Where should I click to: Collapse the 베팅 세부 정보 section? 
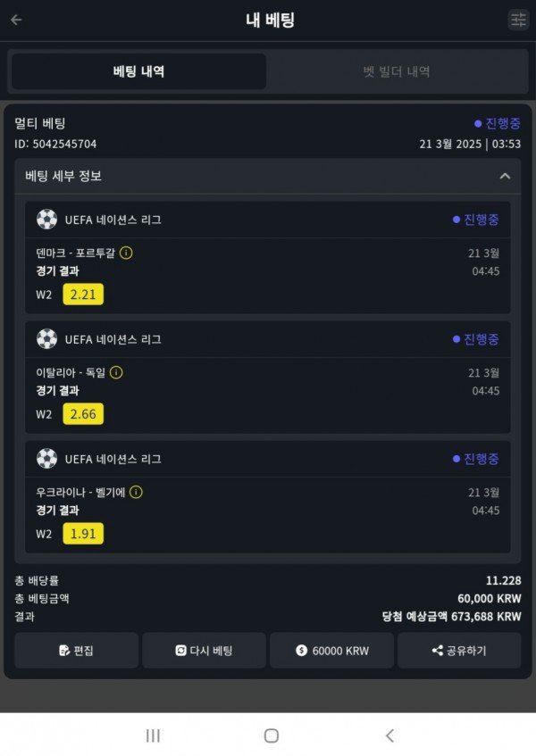pos(505,176)
